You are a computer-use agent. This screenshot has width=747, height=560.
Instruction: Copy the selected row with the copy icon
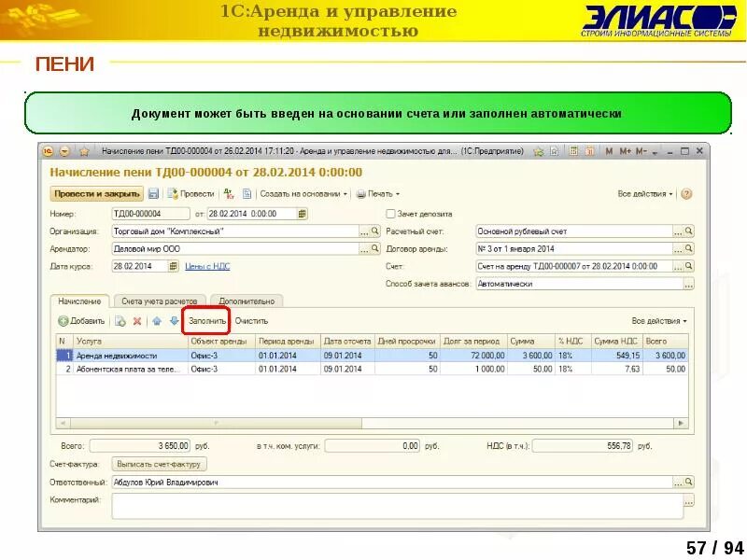coord(120,321)
